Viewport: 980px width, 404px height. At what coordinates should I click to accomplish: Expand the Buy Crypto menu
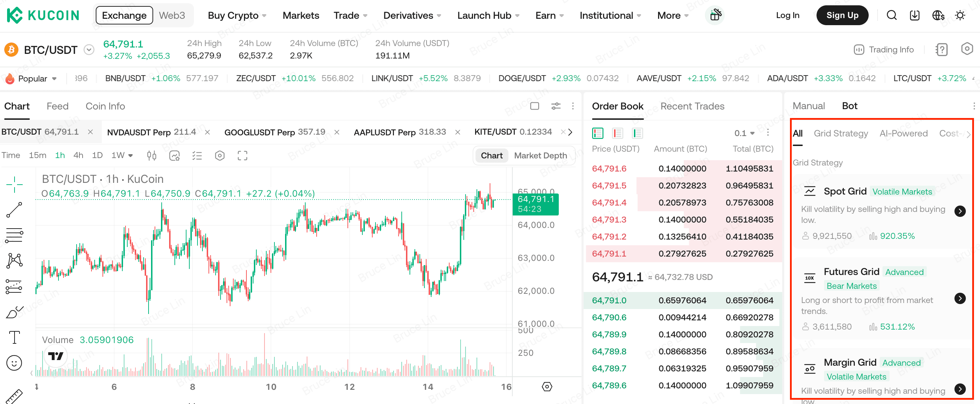(237, 15)
